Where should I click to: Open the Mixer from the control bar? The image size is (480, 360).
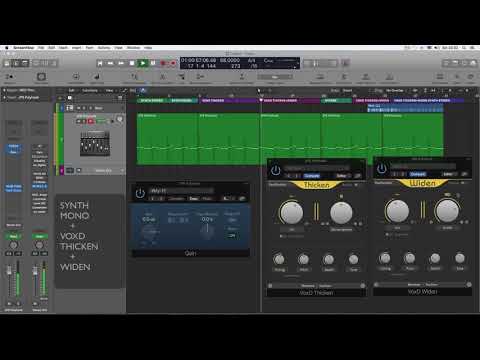(44, 63)
